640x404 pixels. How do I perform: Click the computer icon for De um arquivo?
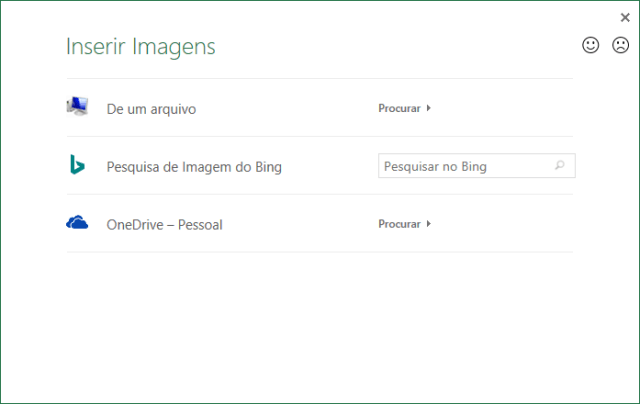point(77,107)
